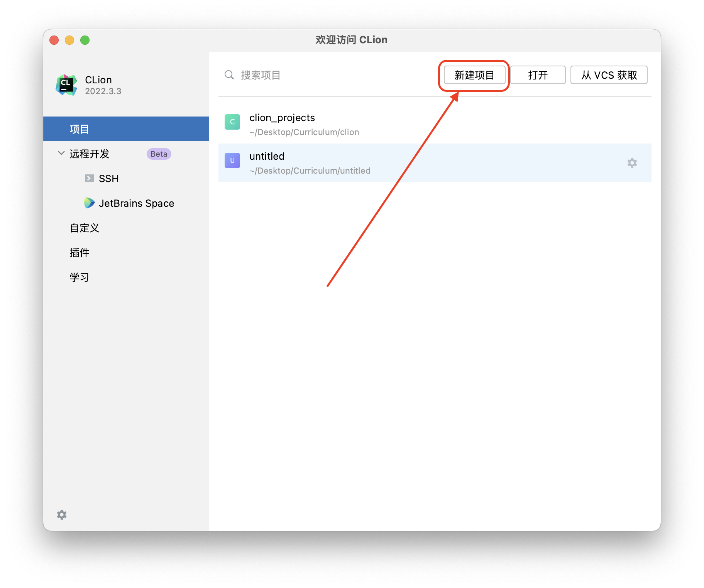Open JetBrains Space remote development
This screenshot has width=704, height=588.
point(90,203)
